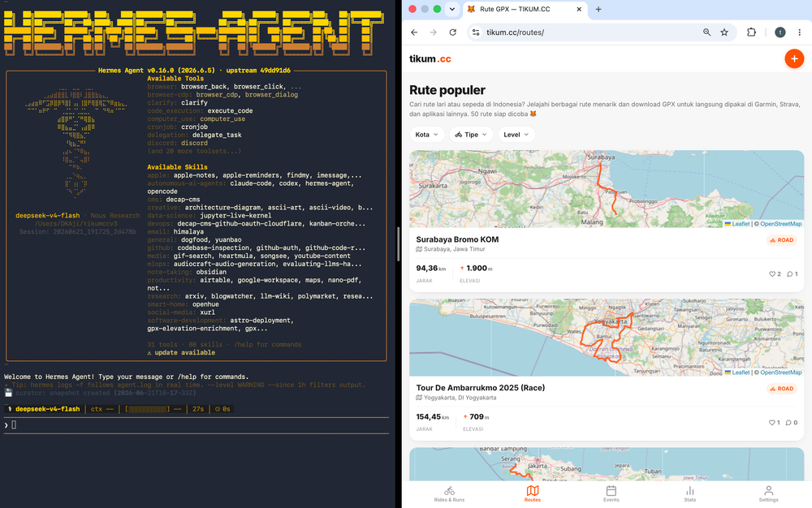Click the 27s timer in status bar
The height and width of the screenshot is (508, 812).
pyautogui.click(x=198, y=409)
